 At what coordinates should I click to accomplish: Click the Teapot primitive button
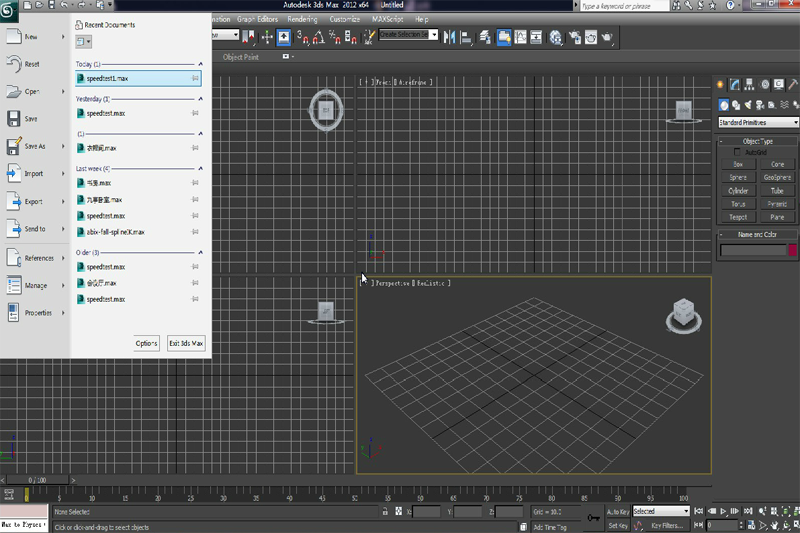click(x=738, y=216)
